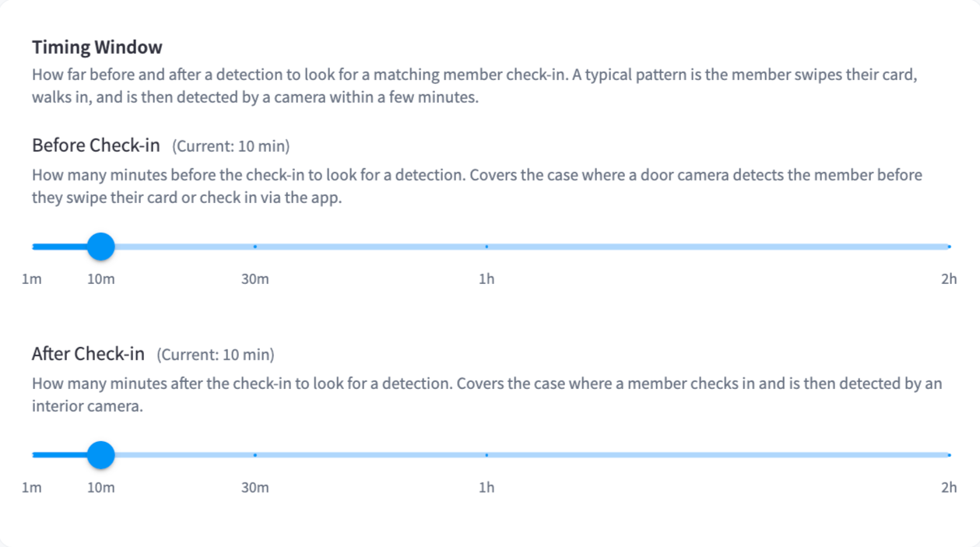Click the 30m label under Before Check-in
Viewport: 980px width, 547px height.
(x=255, y=279)
